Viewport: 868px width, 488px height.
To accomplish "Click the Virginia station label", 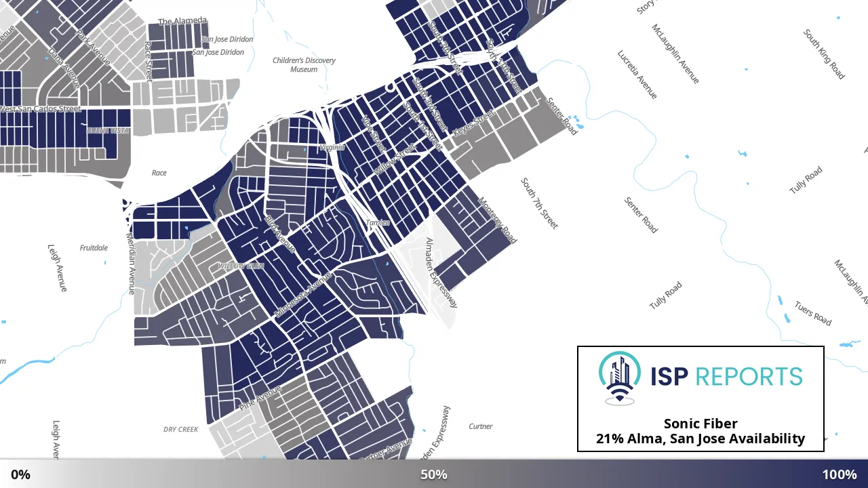I will point(332,147).
